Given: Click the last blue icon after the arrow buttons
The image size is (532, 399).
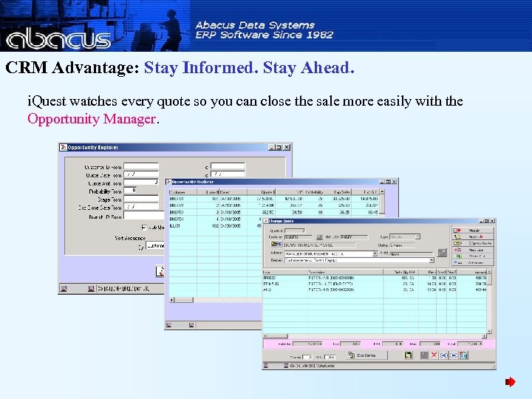Looking at the screenshot, I should [463, 355].
